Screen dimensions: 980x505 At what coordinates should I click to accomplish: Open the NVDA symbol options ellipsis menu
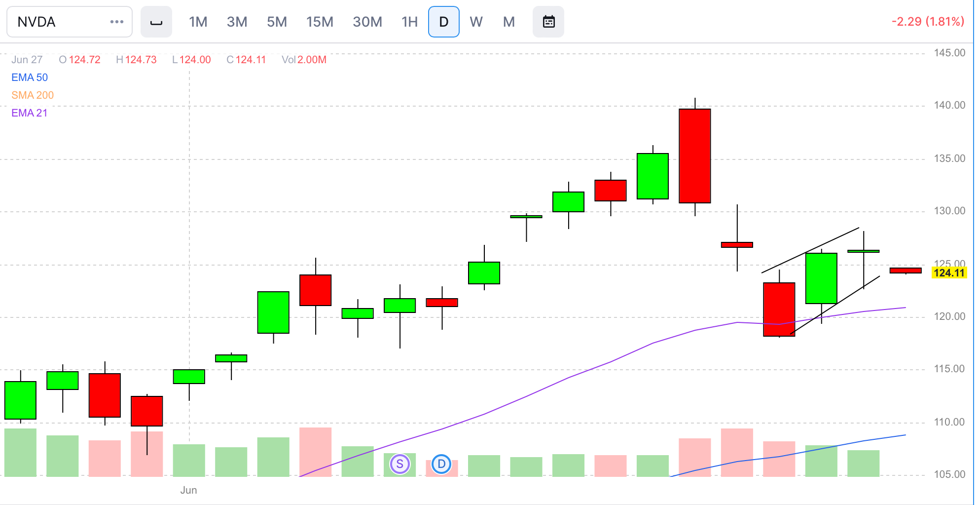[x=116, y=22]
